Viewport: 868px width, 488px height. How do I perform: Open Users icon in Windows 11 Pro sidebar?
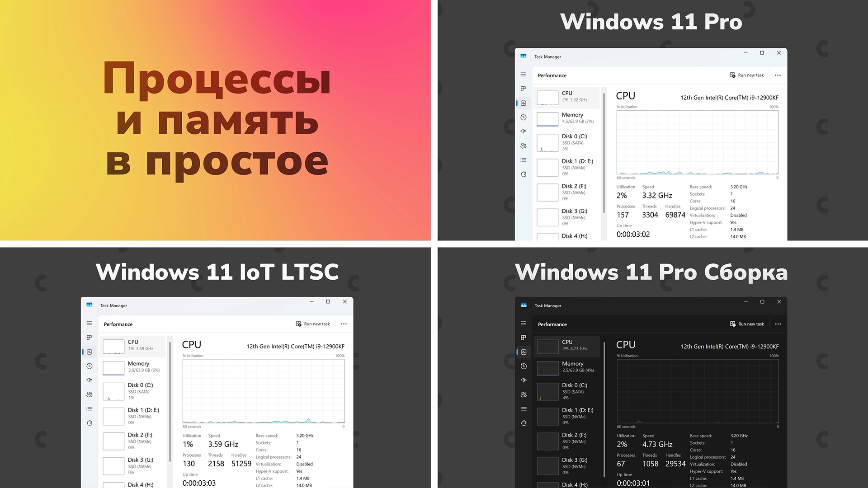coord(524,145)
